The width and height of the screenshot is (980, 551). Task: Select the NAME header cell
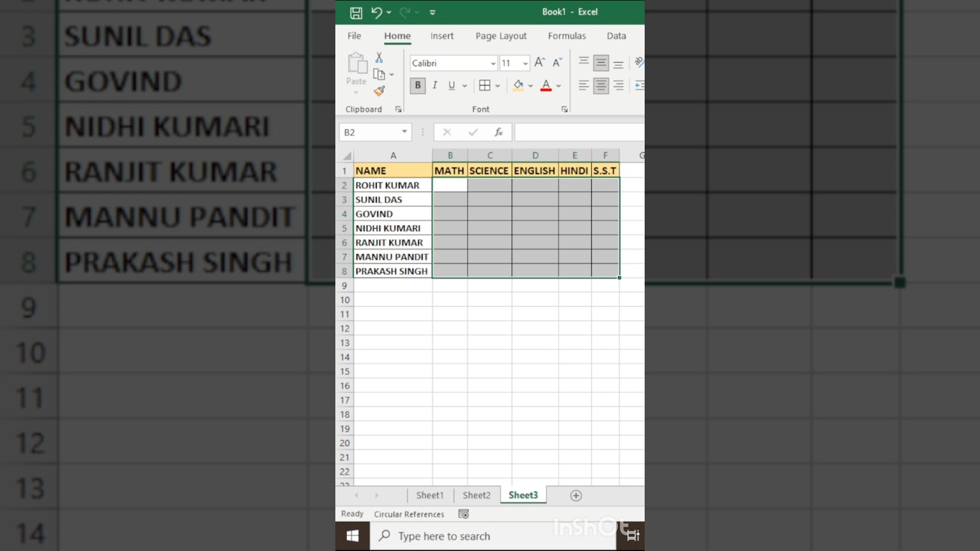(393, 171)
